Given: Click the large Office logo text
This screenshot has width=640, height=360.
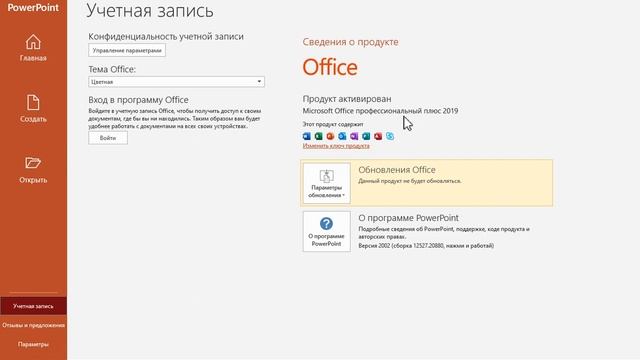Looking at the screenshot, I should (x=330, y=67).
